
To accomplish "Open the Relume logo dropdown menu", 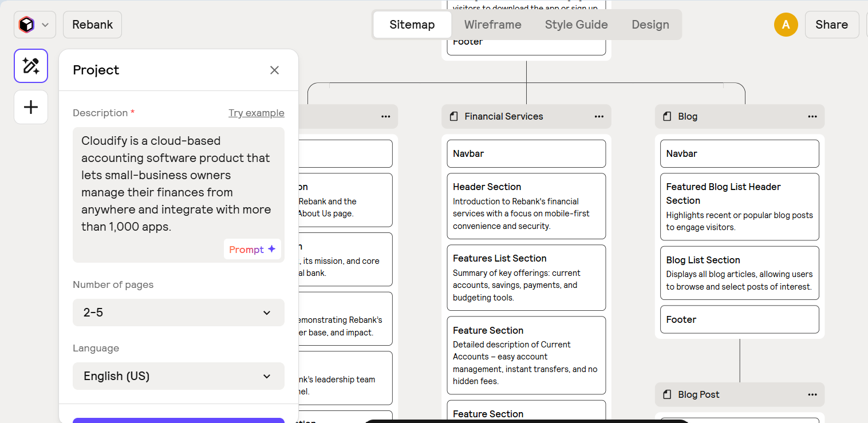I will pyautogui.click(x=34, y=25).
